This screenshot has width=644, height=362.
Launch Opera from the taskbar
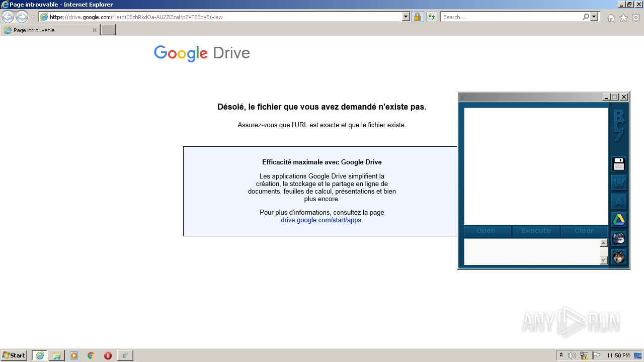[108, 355]
